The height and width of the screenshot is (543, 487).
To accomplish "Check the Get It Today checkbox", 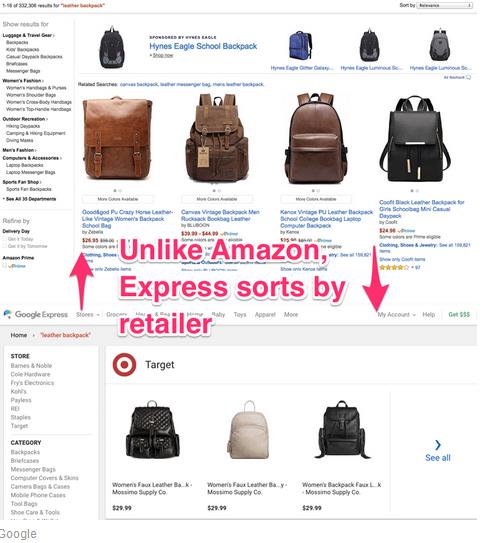I will tap(5, 239).
